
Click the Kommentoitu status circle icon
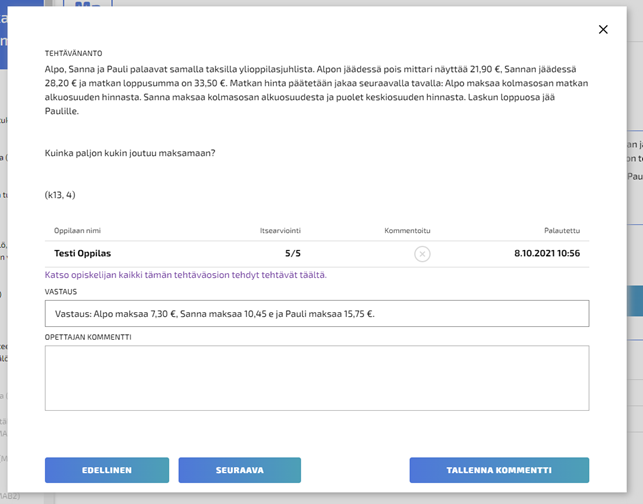tap(422, 254)
